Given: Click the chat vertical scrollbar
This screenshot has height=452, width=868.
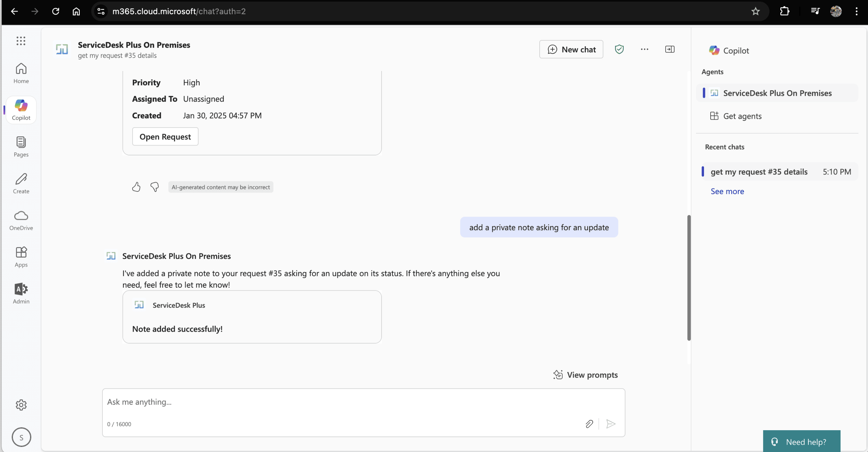Looking at the screenshot, I should pyautogui.click(x=689, y=278).
